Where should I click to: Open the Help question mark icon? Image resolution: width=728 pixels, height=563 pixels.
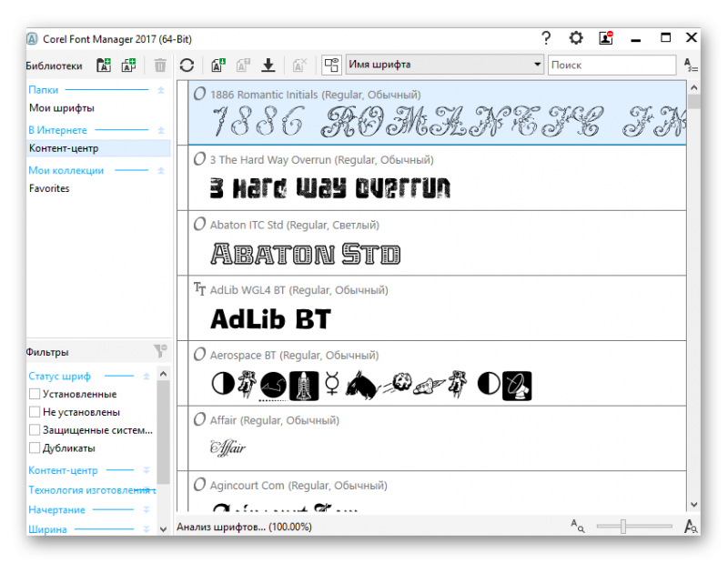coord(547,38)
